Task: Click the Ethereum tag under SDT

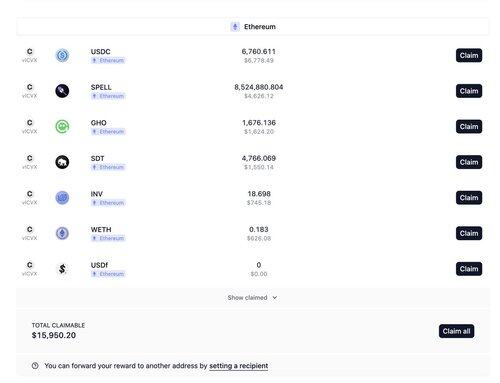Action: (x=108, y=167)
